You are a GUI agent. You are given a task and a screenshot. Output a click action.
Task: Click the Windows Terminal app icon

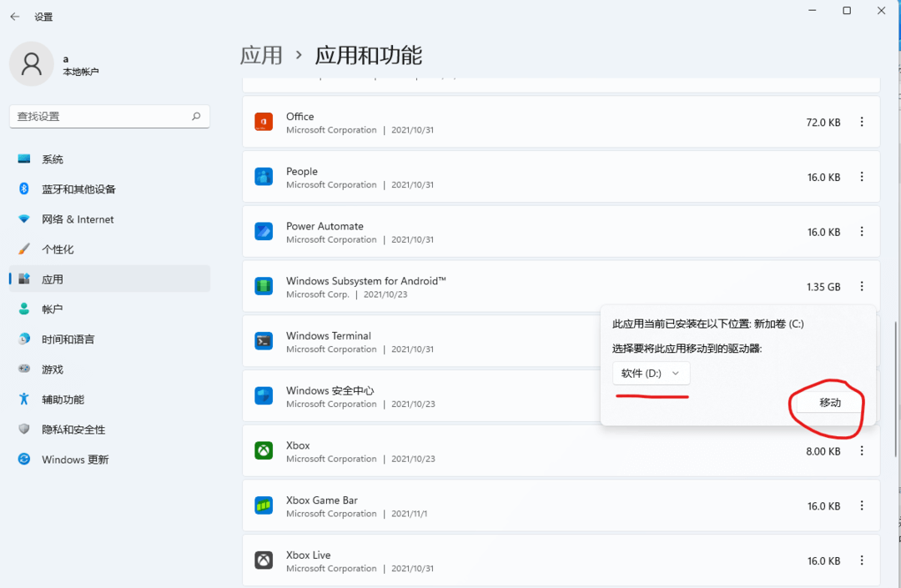coord(263,341)
